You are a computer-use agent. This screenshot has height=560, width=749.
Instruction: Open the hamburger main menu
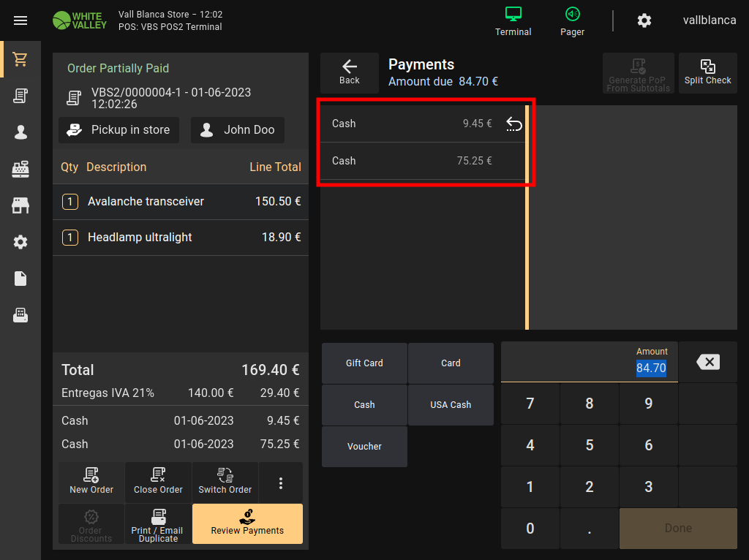[20, 20]
